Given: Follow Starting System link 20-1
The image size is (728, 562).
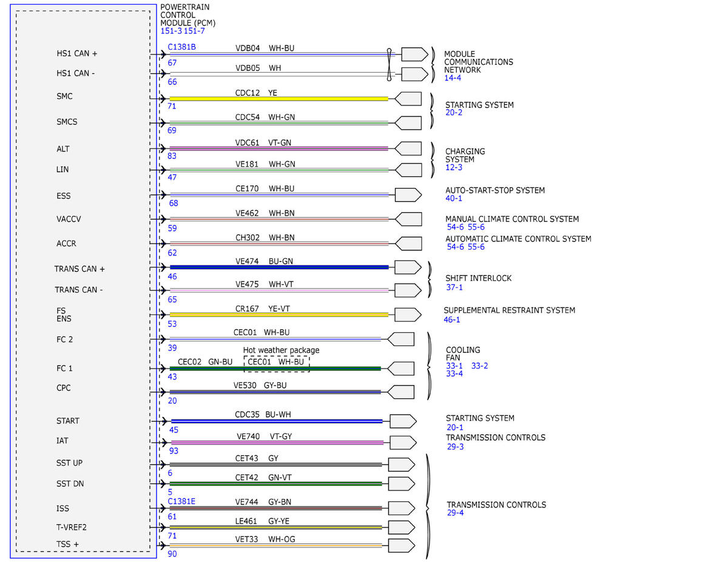Looking at the screenshot, I should coord(454,427).
